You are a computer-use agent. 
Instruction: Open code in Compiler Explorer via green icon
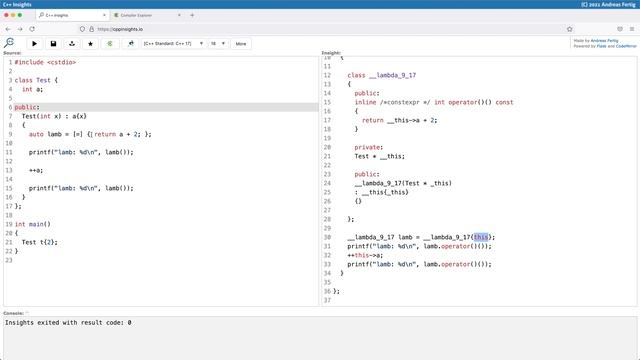110,44
